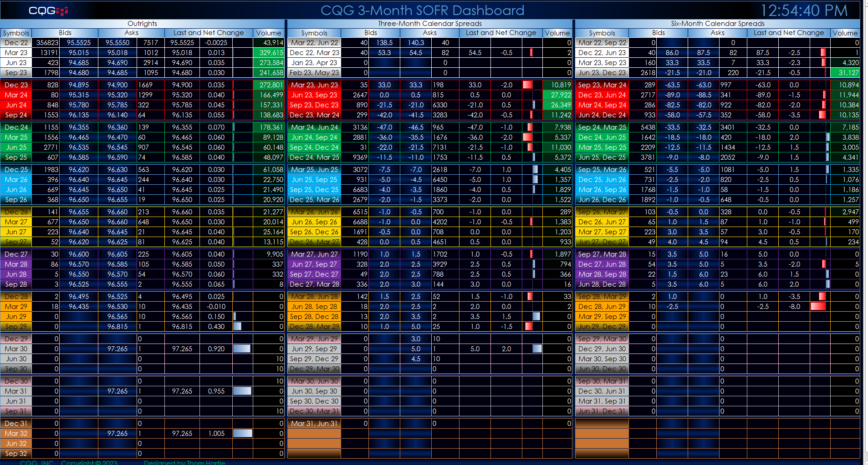Viewport: 868px width, 465px height.
Task: Click the Jun 31, Dec 31 symbol
Action: click(602, 411)
